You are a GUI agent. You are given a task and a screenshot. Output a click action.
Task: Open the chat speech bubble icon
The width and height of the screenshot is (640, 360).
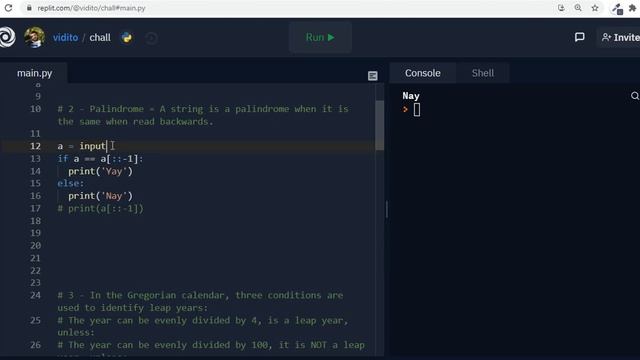click(579, 37)
